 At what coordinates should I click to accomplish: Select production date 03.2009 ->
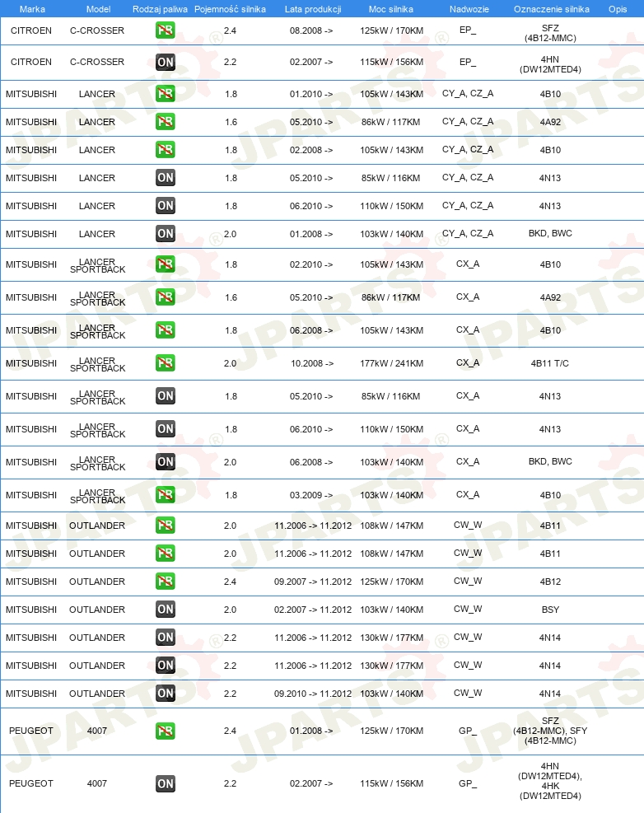pos(311,495)
